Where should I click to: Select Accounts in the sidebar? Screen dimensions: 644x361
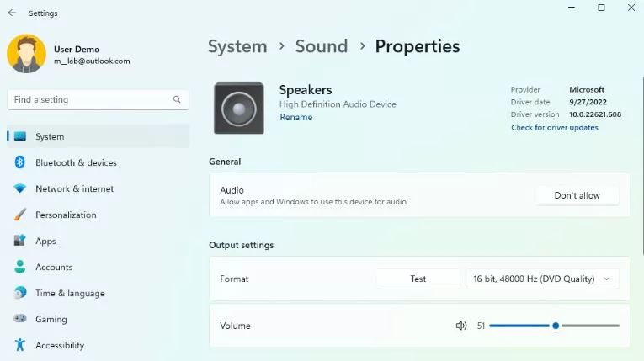click(x=98, y=267)
